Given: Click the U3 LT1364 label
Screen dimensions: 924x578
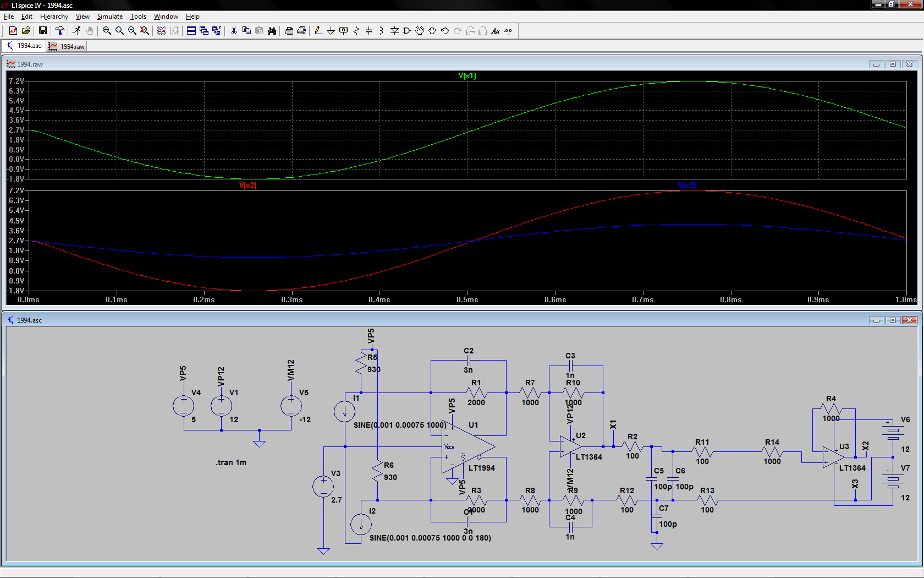Looking at the screenshot, I should (853, 468).
